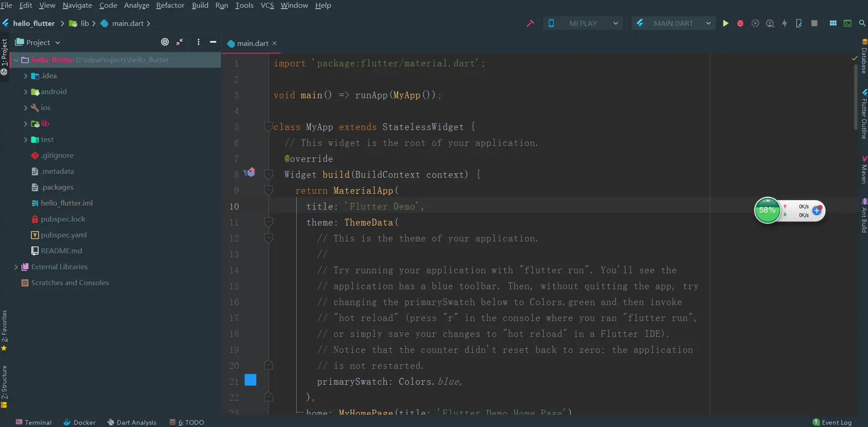This screenshot has width=868, height=427.
Task: Start a debug session with the bug icon
Action: [x=740, y=23]
